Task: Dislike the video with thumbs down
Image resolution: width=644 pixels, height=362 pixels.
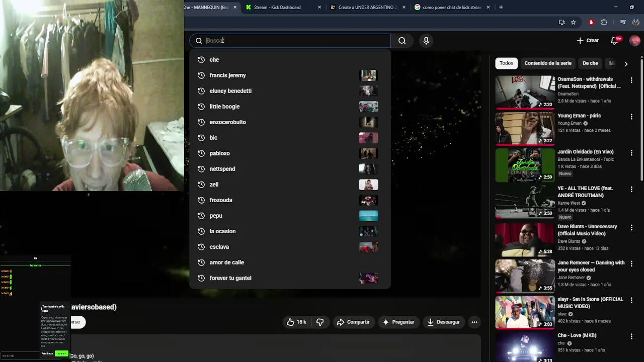Action: pos(320,322)
